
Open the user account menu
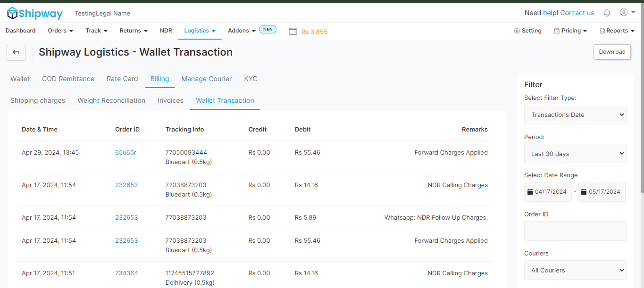pyautogui.click(x=627, y=13)
